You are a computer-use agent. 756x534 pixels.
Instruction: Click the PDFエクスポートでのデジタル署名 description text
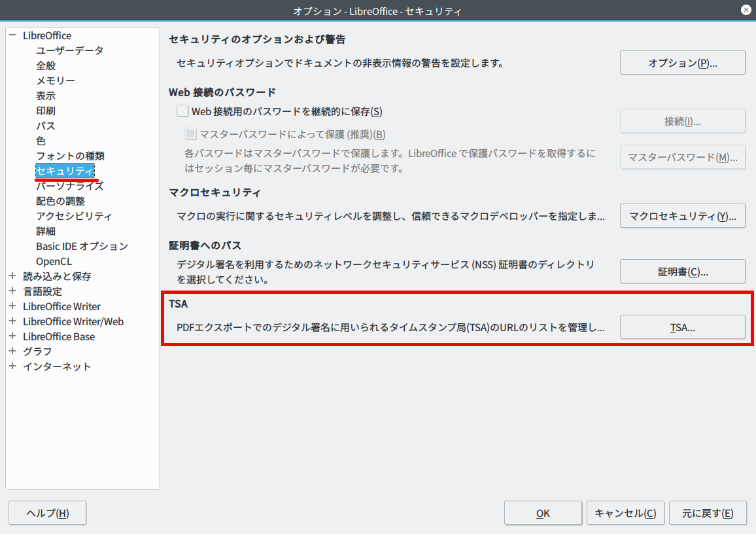click(390, 328)
